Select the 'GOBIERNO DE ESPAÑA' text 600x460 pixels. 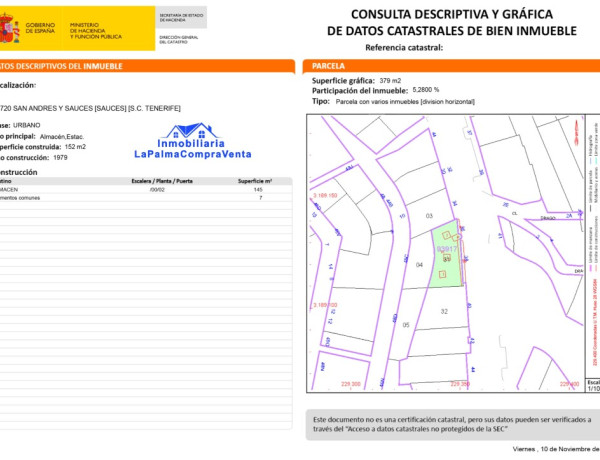[x=40, y=28]
